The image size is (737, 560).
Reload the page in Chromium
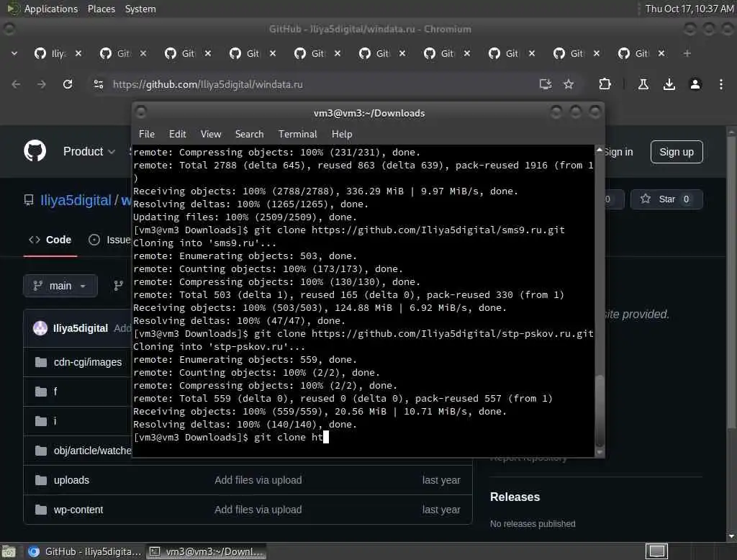pyautogui.click(x=68, y=84)
